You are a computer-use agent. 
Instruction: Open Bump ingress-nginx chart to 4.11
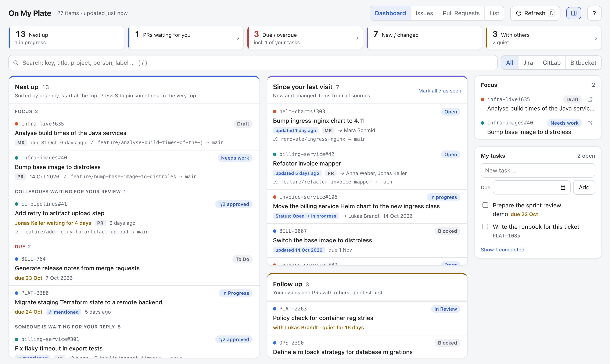pos(319,121)
